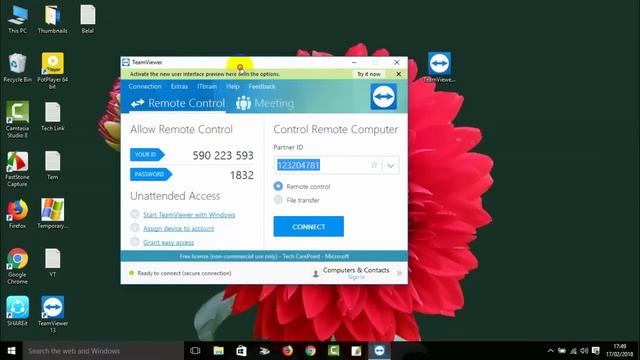The width and height of the screenshot is (640, 360).
Task: Dismiss the new interface preview banner
Action: point(399,74)
